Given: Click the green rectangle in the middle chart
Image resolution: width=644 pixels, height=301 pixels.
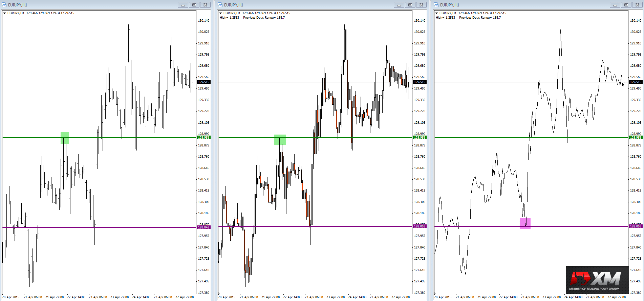Looking at the screenshot, I should pyautogui.click(x=280, y=140).
